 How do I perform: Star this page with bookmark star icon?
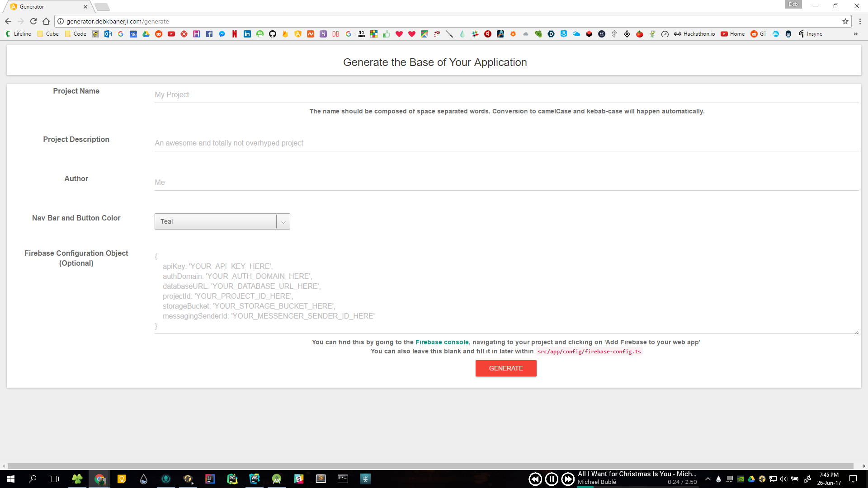(845, 21)
